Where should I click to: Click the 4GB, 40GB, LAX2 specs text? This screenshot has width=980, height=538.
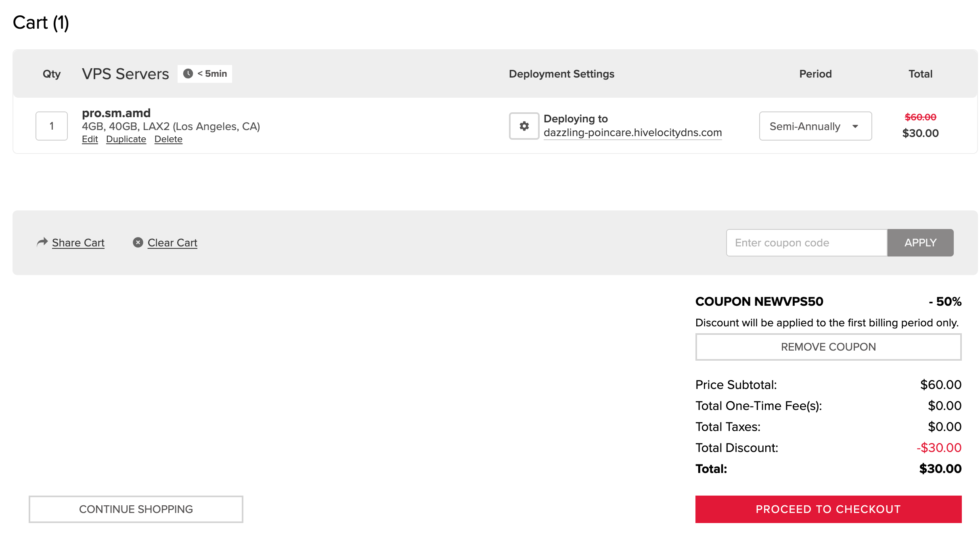click(x=171, y=126)
